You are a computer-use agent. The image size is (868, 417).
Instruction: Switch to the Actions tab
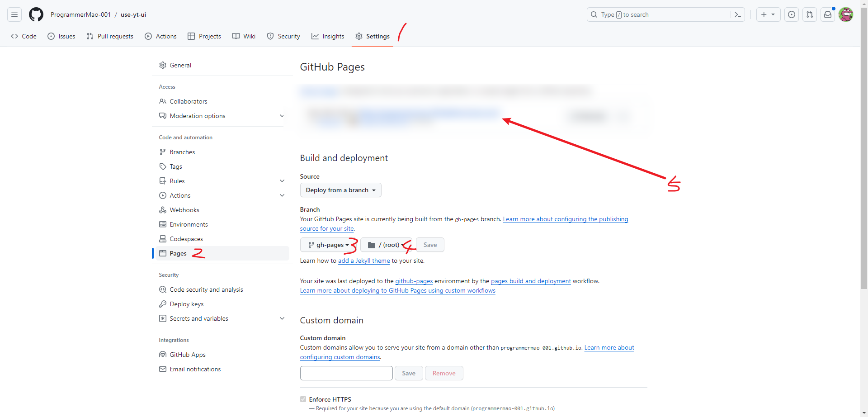(x=160, y=36)
